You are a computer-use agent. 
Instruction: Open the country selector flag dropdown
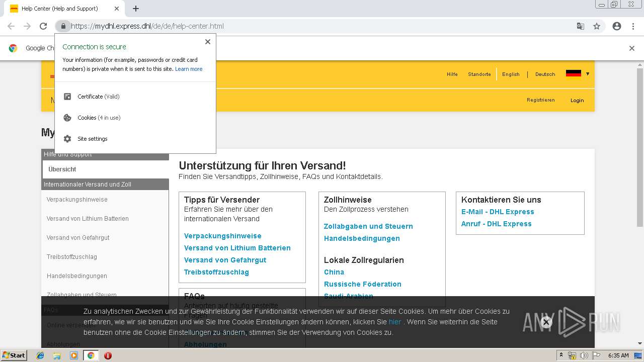[578, 74]
